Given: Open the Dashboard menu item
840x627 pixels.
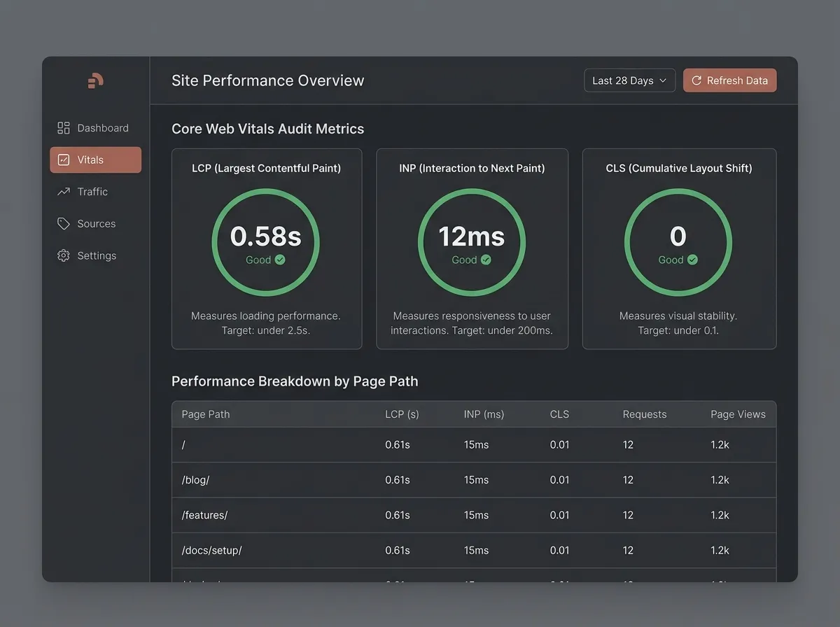Looking at the screenshot, I should tap(95, 127).
